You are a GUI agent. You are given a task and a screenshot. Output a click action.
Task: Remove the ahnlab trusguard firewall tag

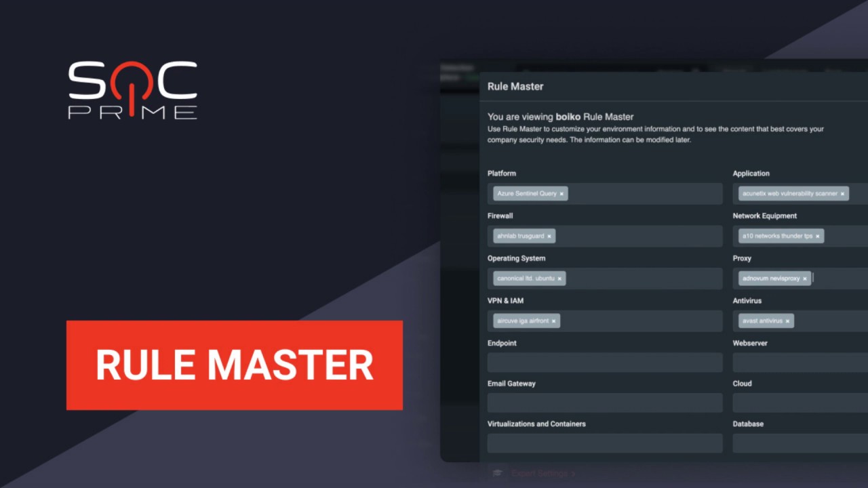click(549, 237)
